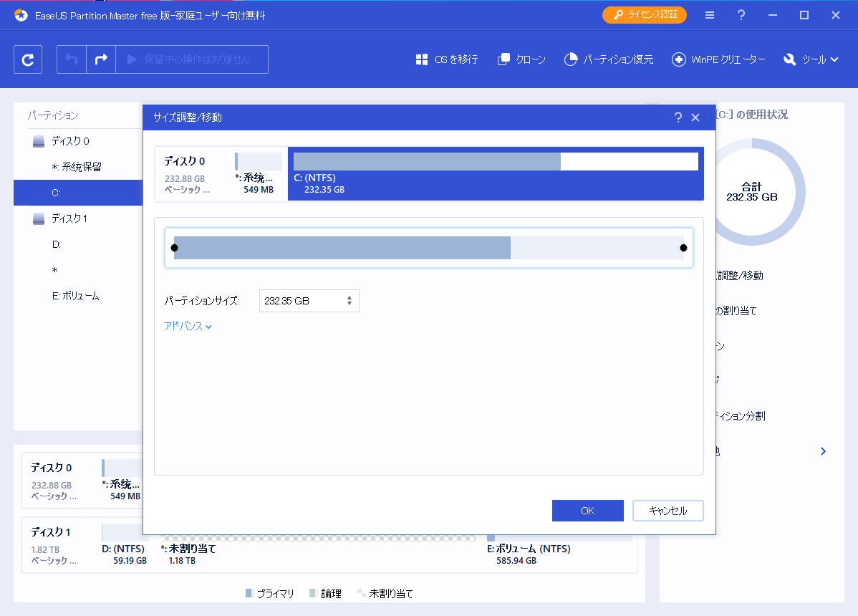Viewport: 858px width, 616px height.
Task: Select E: ボリューム in the tree
Action: pos(77,296)
